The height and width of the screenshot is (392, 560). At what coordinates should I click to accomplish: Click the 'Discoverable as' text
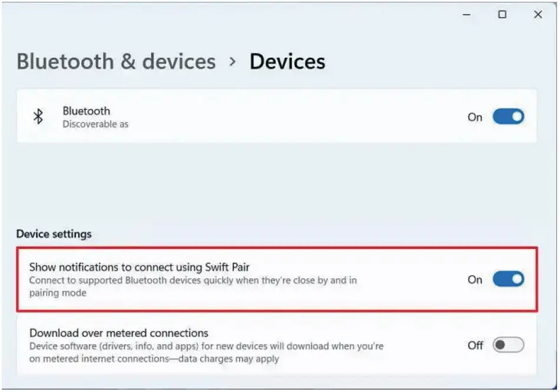point(95,124)
